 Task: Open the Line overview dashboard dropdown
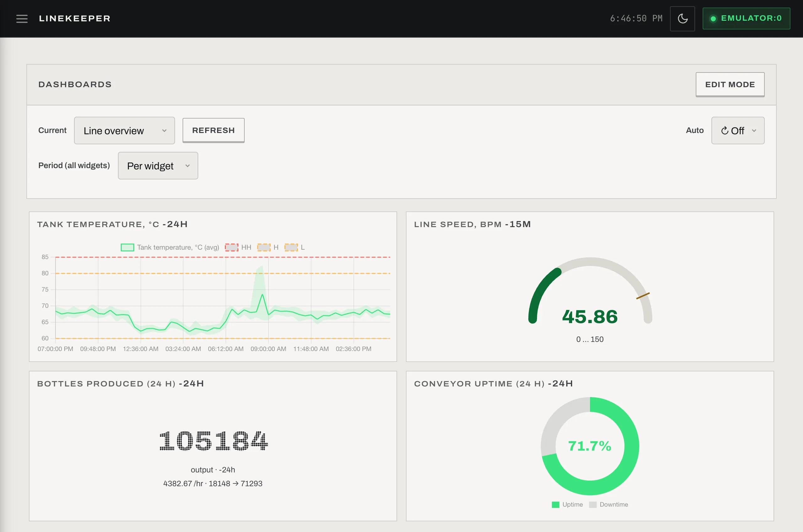125,130
